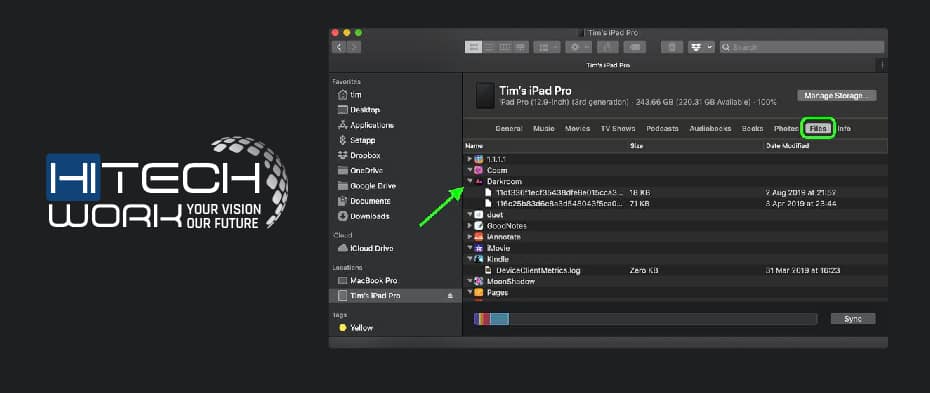Open the Dropbox toolbar dropdown
Screen dimensions: 930x393
click(701, 47)
